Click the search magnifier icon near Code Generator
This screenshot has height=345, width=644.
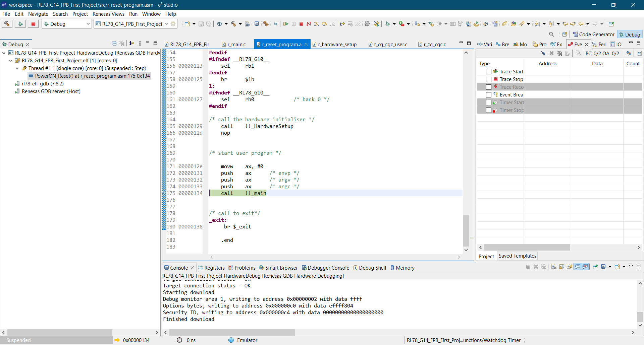point(551,34)
